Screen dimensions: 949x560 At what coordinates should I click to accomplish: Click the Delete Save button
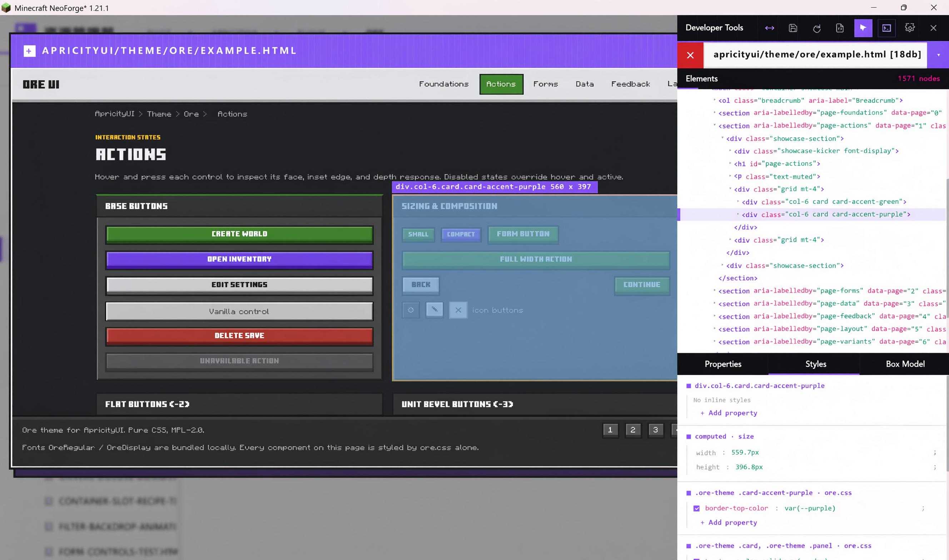(x=239, y=336)
